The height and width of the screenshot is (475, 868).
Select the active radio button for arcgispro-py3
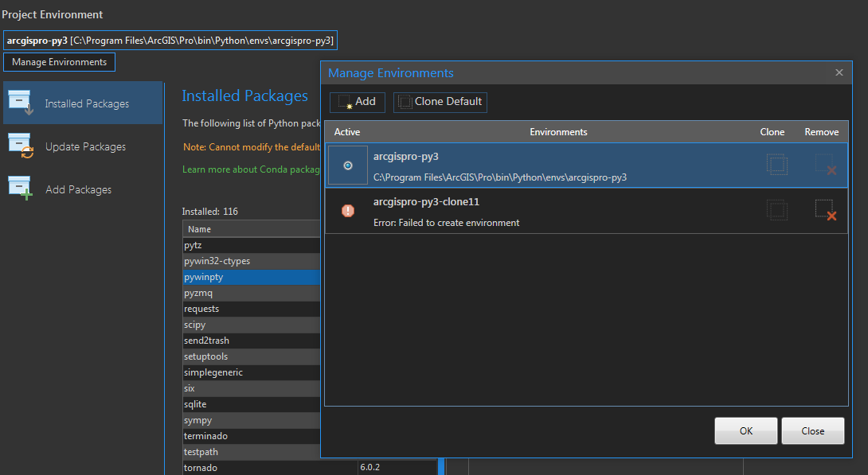pos(348,165)
